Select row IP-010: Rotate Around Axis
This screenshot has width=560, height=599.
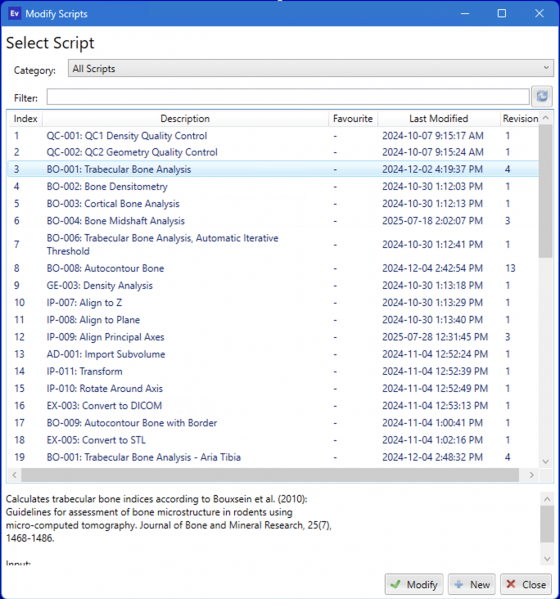coord(274,389)
